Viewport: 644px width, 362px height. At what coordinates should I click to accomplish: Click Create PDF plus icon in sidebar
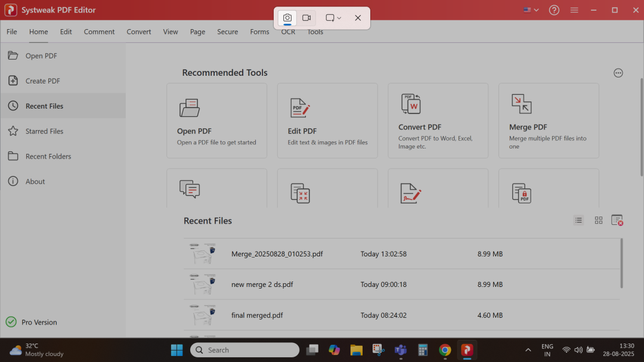point(13,81)
